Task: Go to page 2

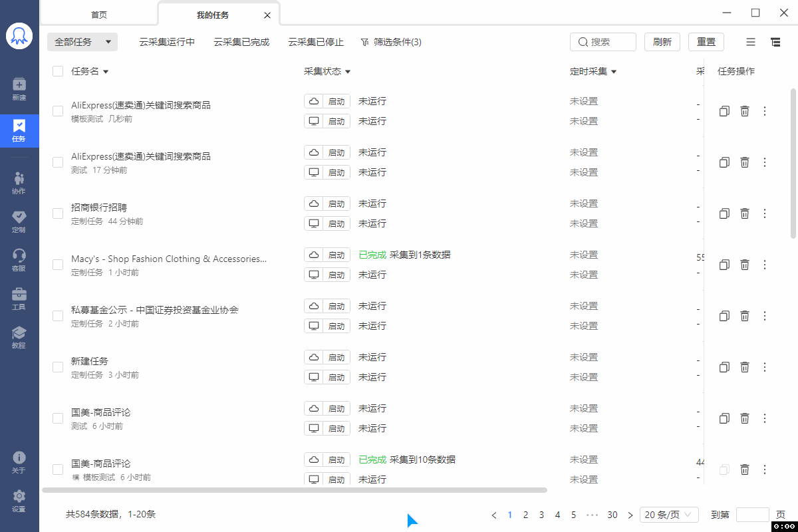Action: pos(525,515)
